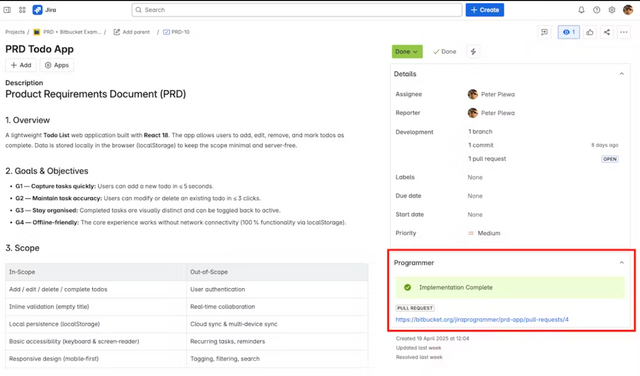Click the app switcher grid icon
Viewport: 640px width, 376px height.
22,10
